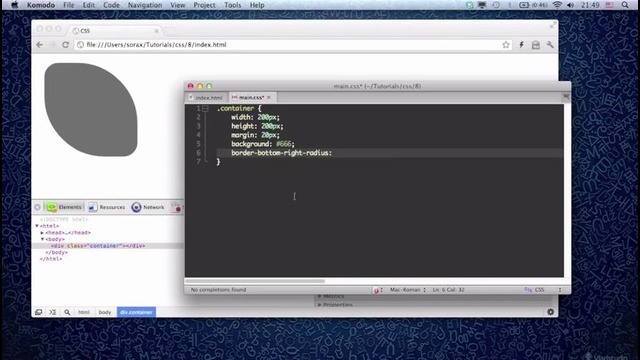Reload the page in Chrome
The image size is (640, 360).
[65, 45]
